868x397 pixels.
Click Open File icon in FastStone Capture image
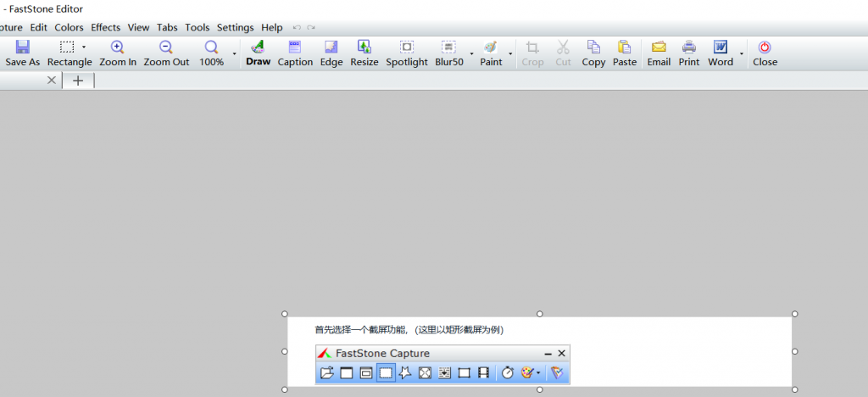click(x=327, y=373)
